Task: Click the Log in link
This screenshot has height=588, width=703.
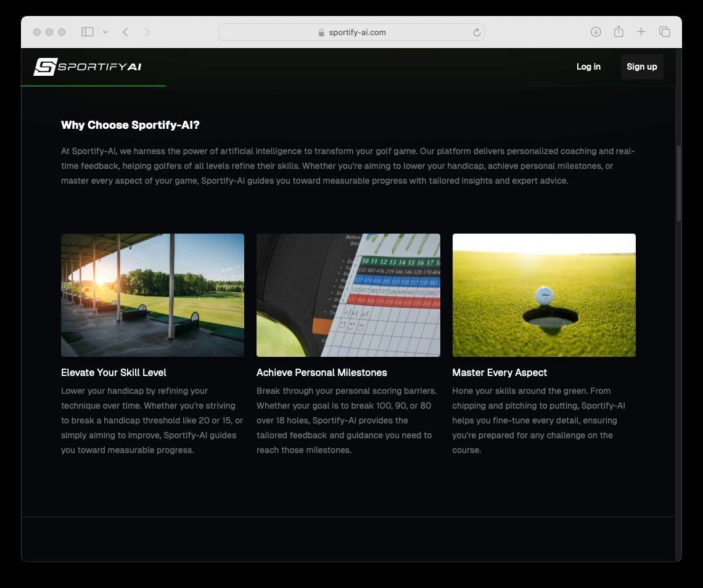Action: pyautogui.click(x=588, y=67)
